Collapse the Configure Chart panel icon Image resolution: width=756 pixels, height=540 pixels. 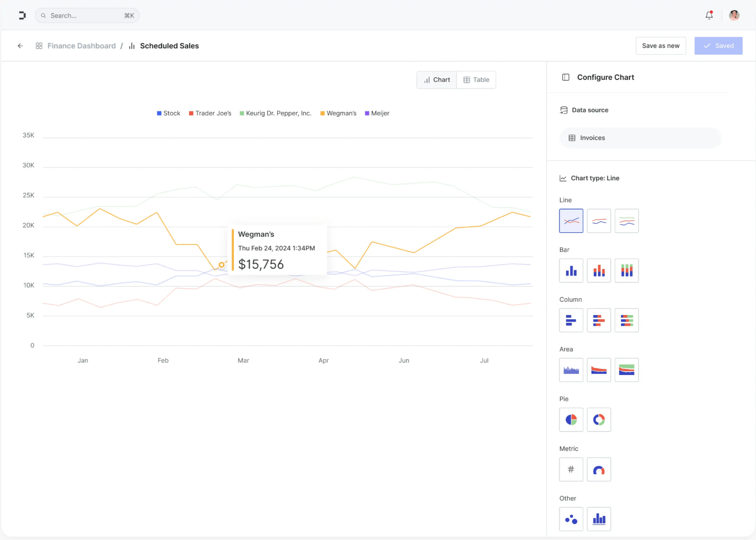coord(566,77)
